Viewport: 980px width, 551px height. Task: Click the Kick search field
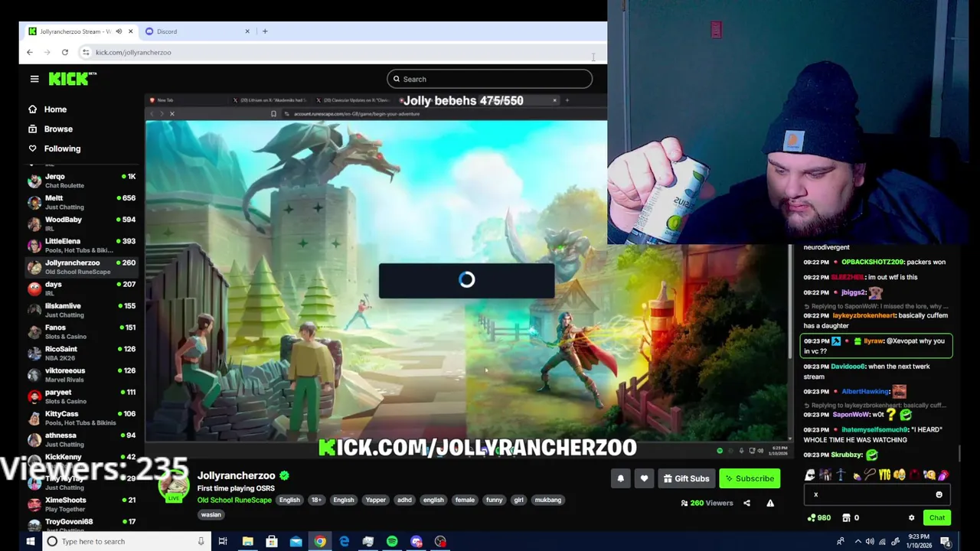tap(490, 79)
